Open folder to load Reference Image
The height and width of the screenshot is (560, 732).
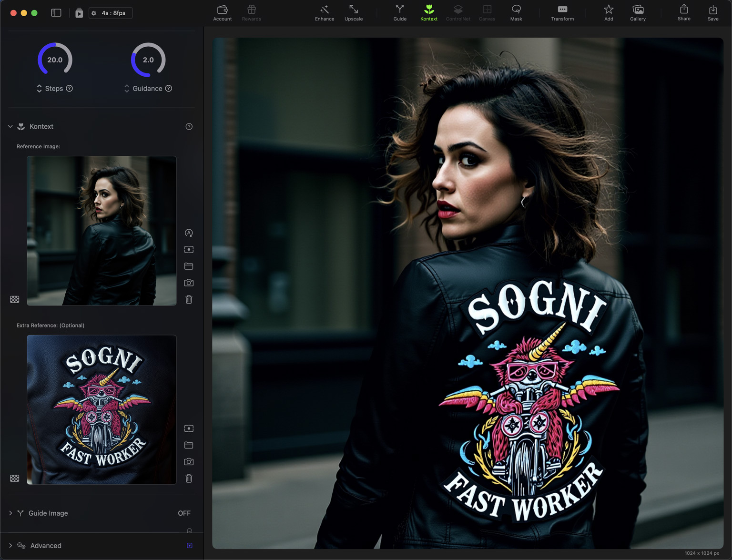point(189,266)
